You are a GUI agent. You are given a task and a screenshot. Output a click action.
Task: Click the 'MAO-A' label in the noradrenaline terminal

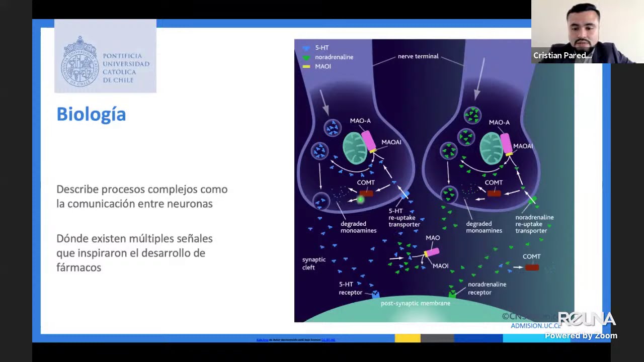coord(499,122)
